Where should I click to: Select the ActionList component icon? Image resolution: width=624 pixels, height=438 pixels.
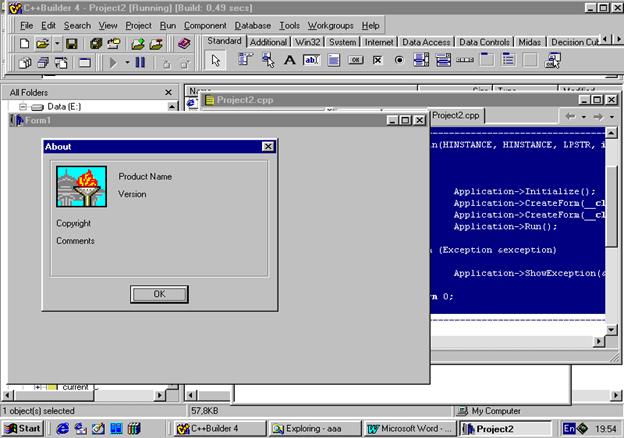553,60
